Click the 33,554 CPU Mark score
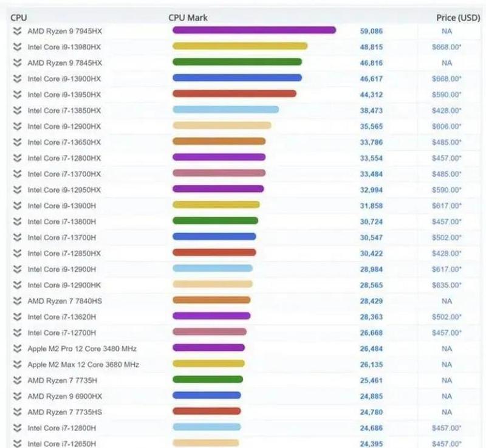 (x=371, y=158)
